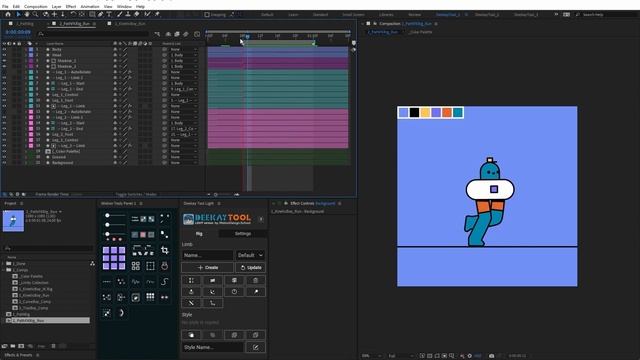This screenshot has width=640, height=360.
Task: Open the parent dropdown for Body layer
Action: (x=184, y=49)
